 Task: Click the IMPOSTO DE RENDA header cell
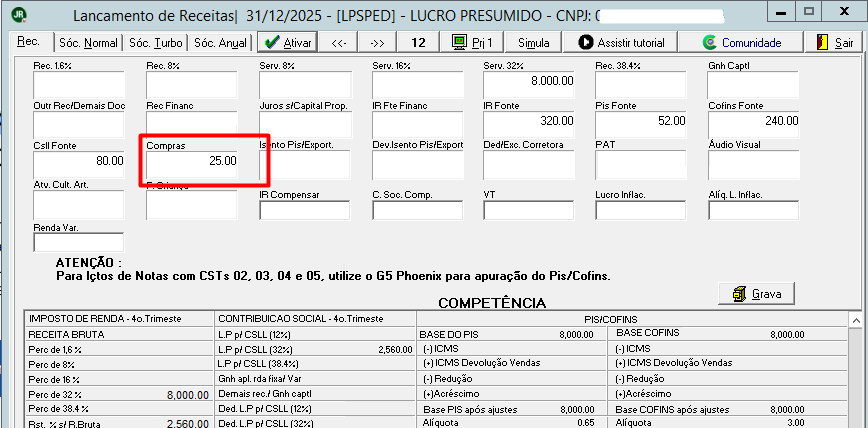coord(119,319)
